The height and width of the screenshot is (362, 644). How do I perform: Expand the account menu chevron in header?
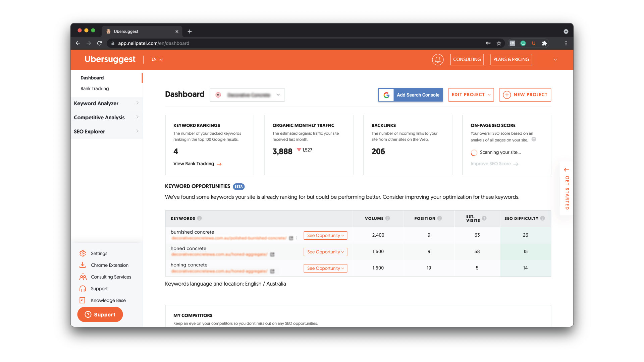click(x=555, y=60)
